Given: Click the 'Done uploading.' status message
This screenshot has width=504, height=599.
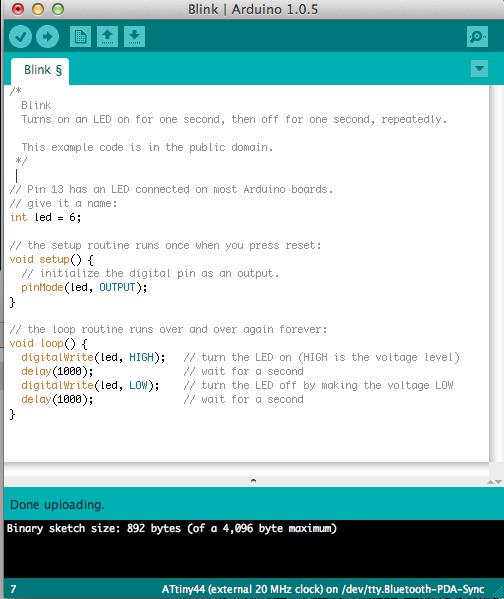Looking at the screenshot, I should point(57,505).
